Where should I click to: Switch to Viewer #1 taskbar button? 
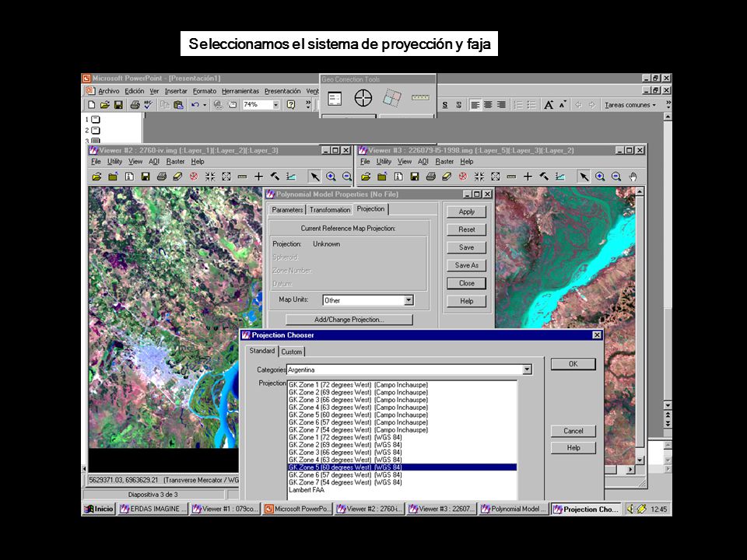tap(225, 509)
